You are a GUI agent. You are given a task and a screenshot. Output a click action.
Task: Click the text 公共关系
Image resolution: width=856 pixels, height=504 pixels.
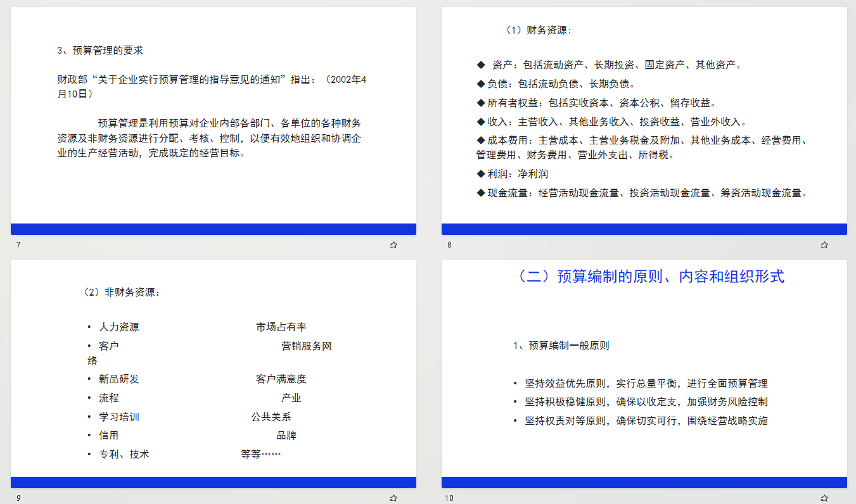pos(271,417)
